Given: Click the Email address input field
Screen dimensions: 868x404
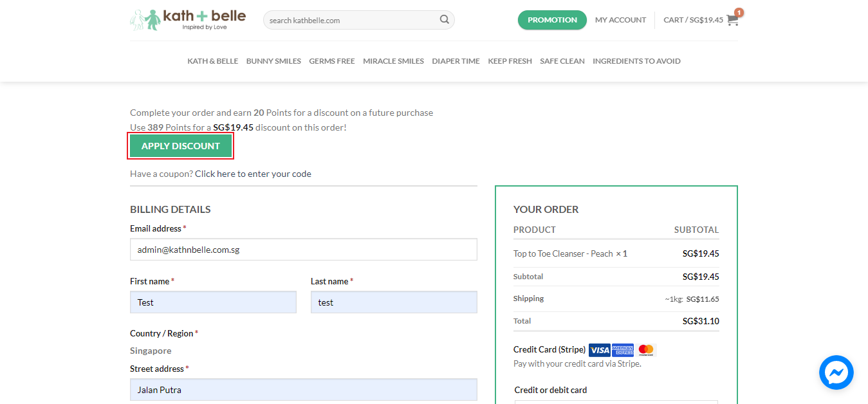Looking at the screenshot, I should (303, 250).
